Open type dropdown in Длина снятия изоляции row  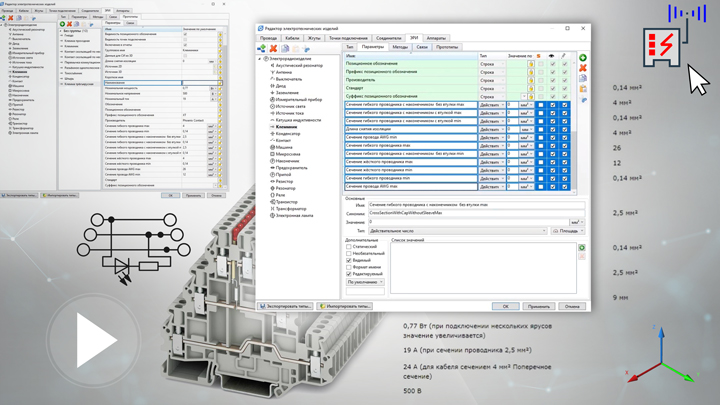492,129
